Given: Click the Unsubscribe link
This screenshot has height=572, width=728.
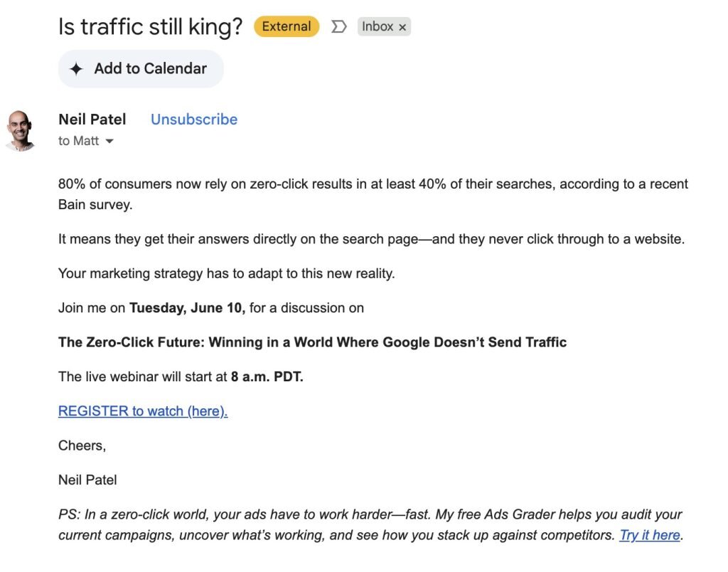Looking at the screenshot, I should tap(193, 120).
